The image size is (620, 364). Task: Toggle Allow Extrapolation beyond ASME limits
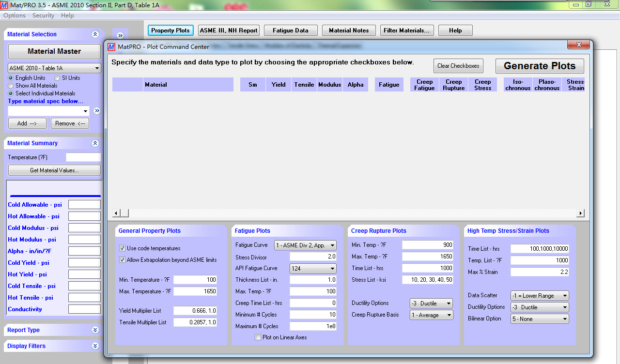pyautogui.click(x=122, y=260)
